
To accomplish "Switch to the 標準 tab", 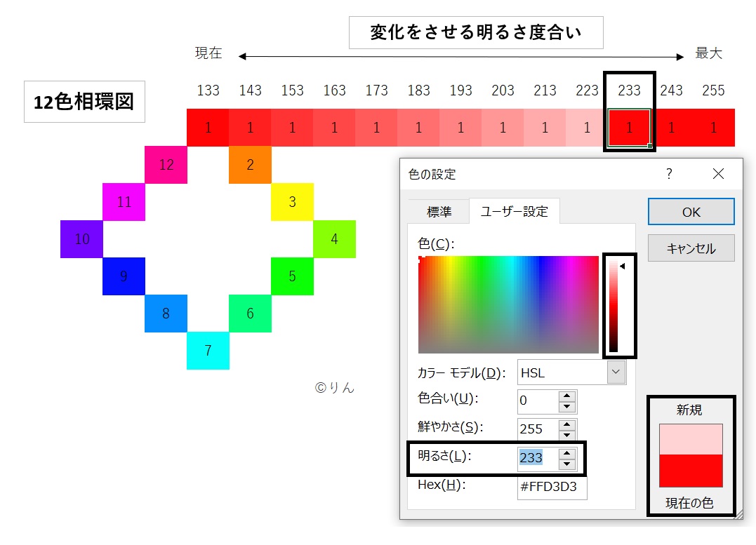I will click(x=439, y=211).
